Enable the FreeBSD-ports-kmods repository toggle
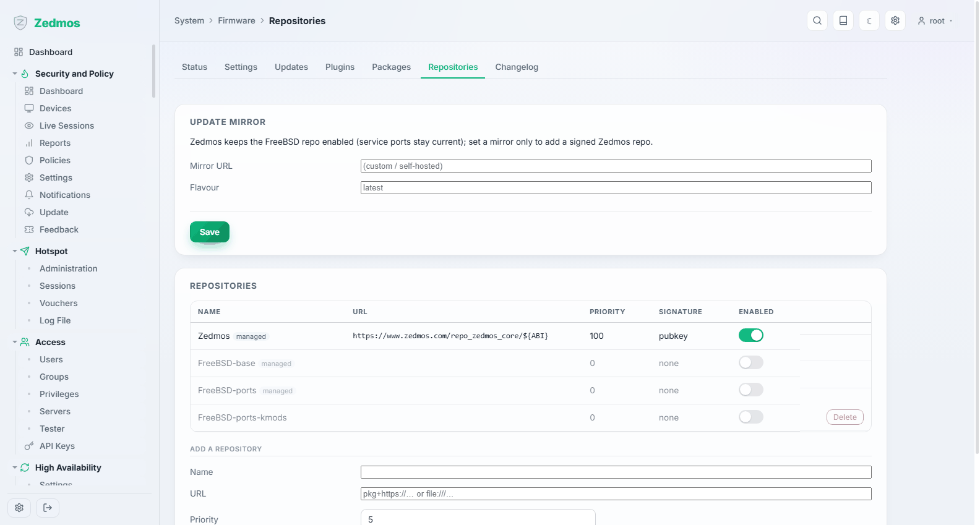Screen dimensions: 980x525 click(x=751, y=417)
